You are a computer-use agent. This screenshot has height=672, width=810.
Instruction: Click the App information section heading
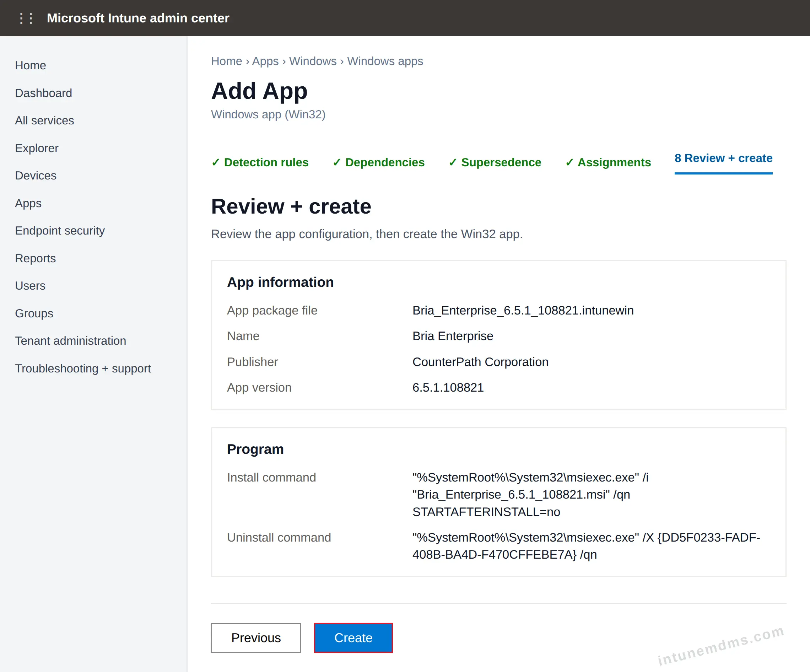280,282
